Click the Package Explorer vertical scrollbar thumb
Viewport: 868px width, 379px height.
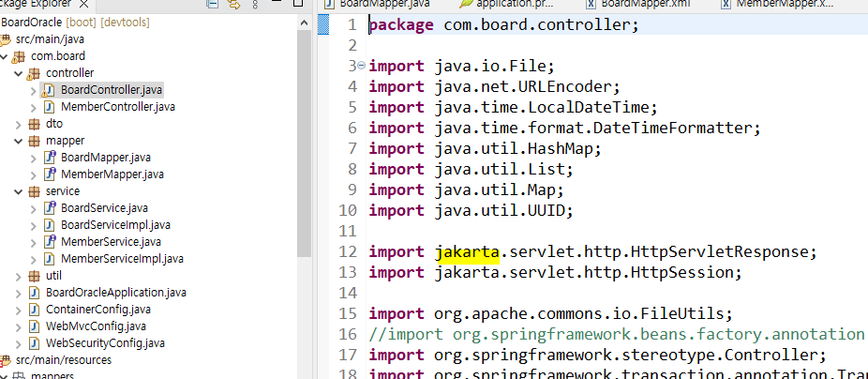(x=304, y=144)
